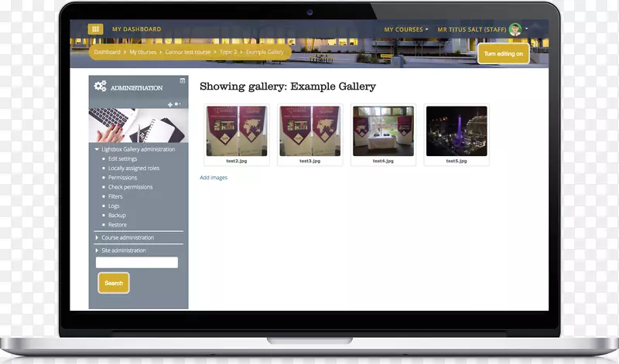The height and width of the screenshot is (364, 619).
Task: Click the move icon in Administration block
Action: tap(169, 104)
